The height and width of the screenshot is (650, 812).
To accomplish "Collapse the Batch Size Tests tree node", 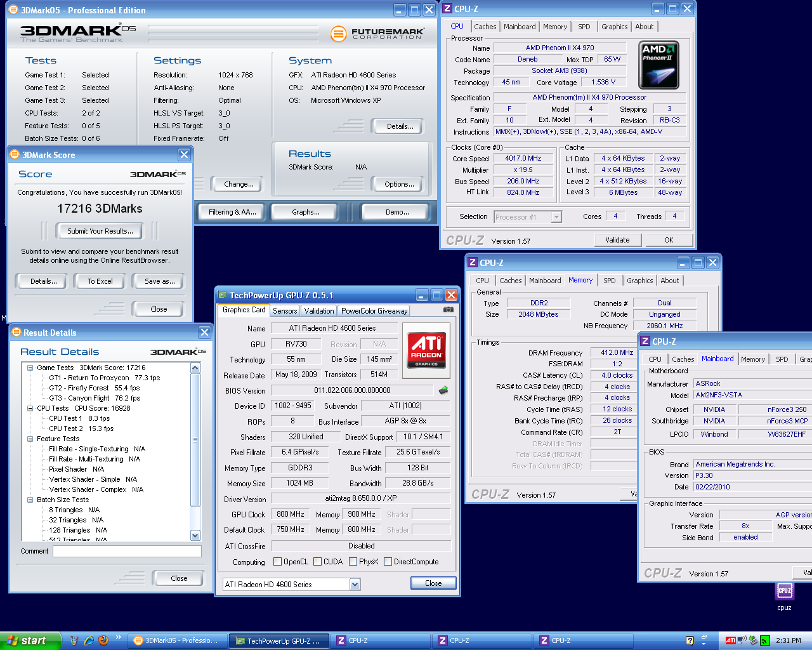I will click(30, 500).
